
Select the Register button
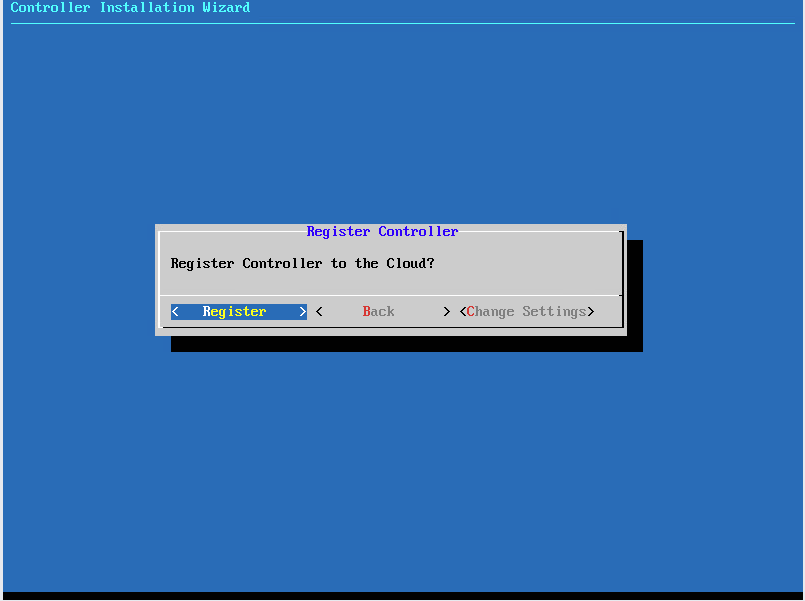(x=239, y=312)
